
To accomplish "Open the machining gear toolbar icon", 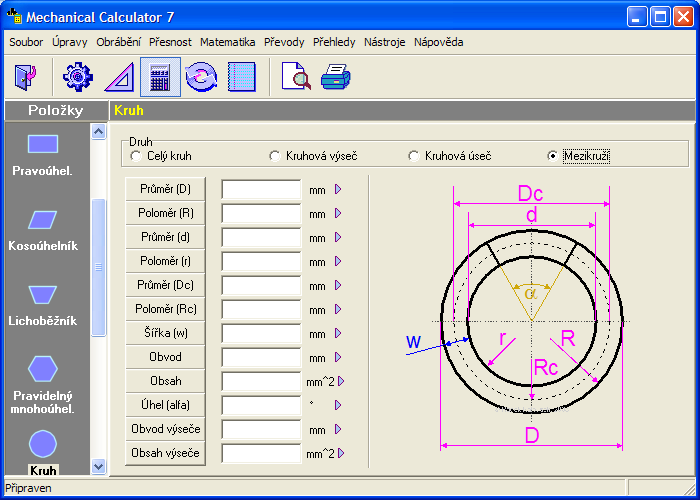I will [78, 77].
